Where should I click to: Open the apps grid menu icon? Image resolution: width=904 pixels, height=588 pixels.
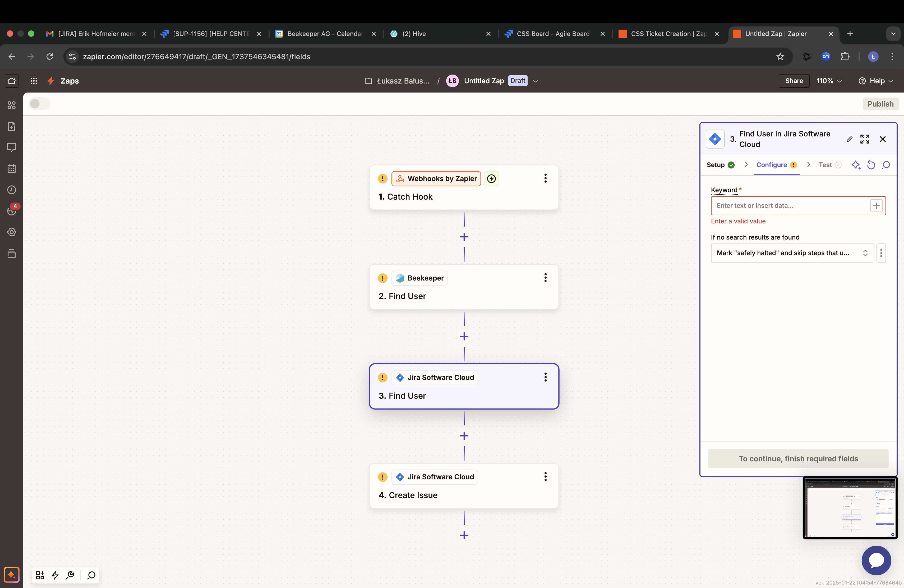coord(34,81)
